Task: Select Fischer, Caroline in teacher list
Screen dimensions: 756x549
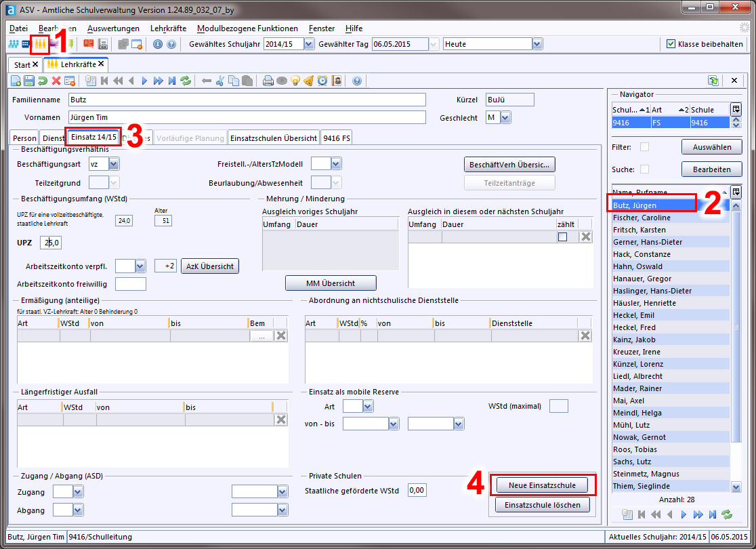Action: pos(671,218)
